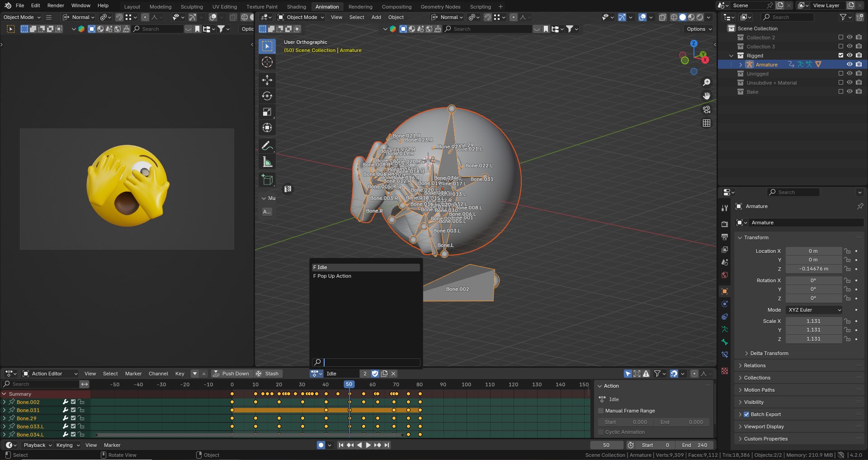Image resolution: width=868 pixels, height=460 pixels.
Task: Open the Render properties tab
Action: [725, 224]
